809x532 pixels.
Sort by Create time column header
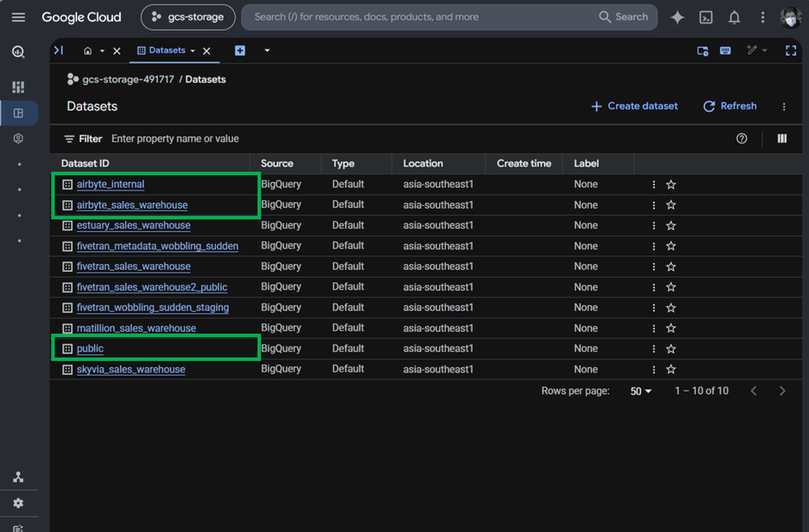524,163
